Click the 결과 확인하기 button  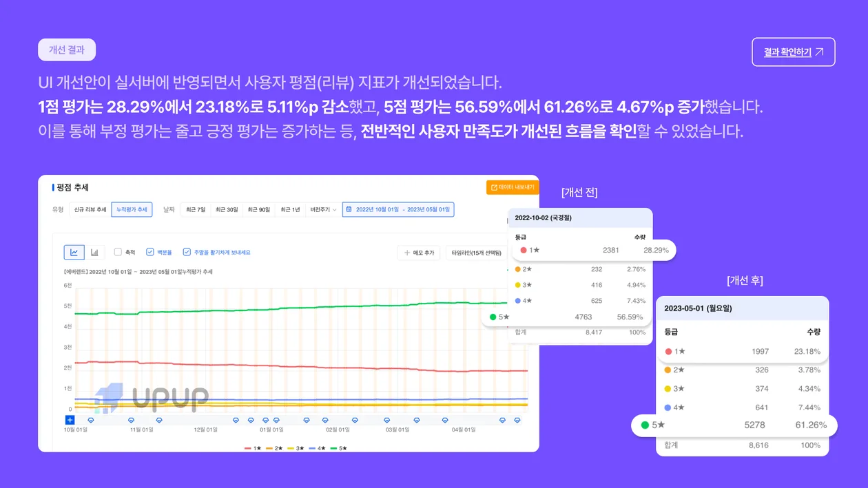pyautogui.click(x=794, y=52)
